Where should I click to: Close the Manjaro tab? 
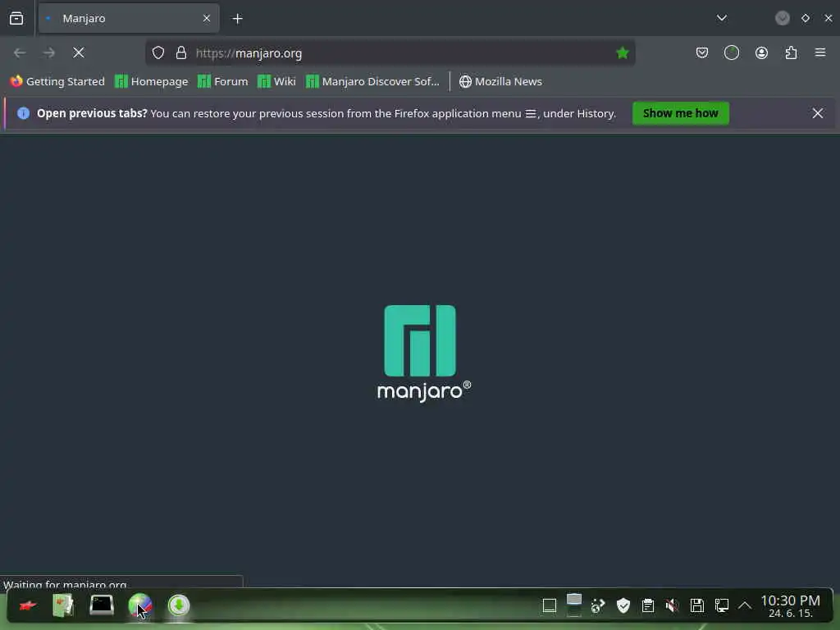(x=207, y=18)
